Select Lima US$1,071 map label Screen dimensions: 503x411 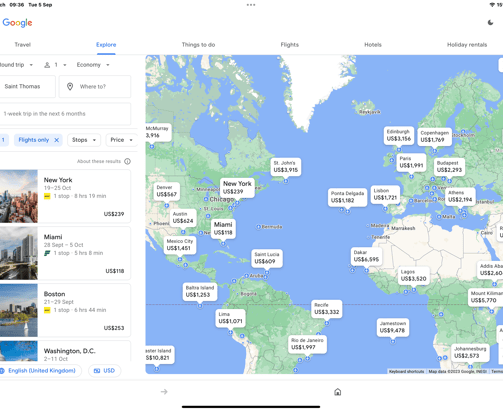coord(230,318)
